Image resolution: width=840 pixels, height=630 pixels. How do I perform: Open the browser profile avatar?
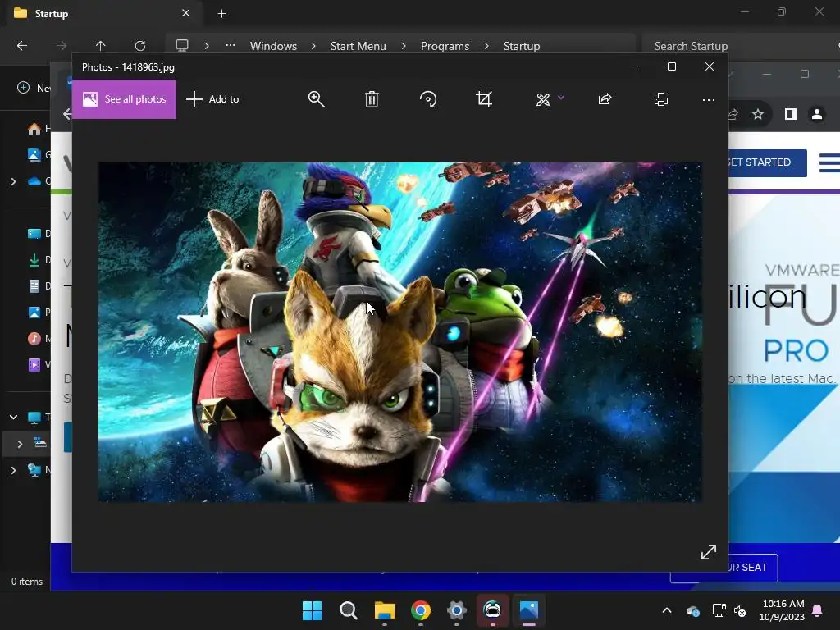coord(817,114)
